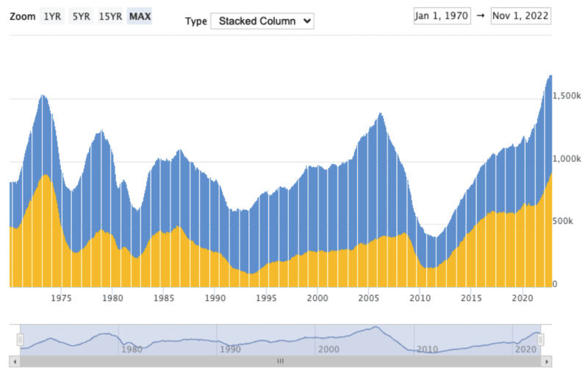Choose the MAX zoom option

click(140, 16)
